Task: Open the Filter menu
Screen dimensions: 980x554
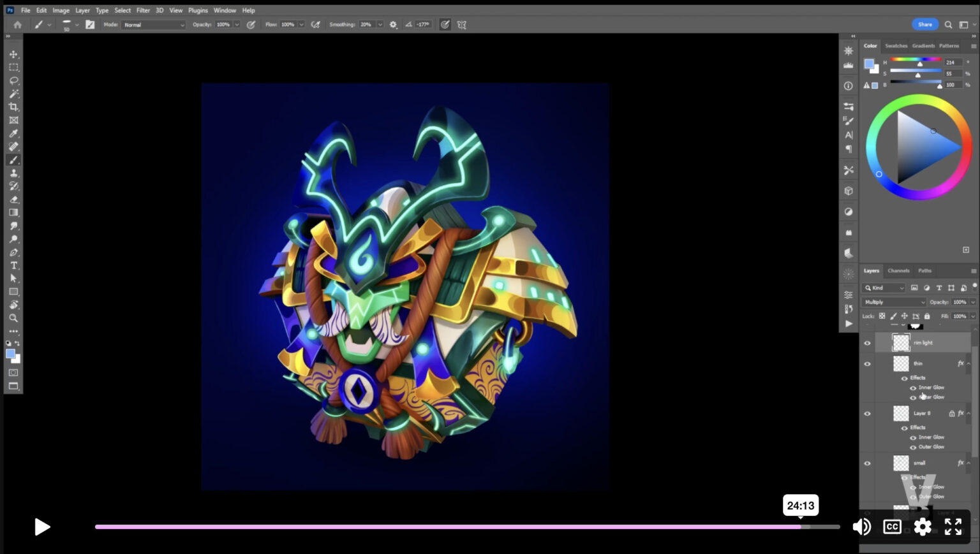Action: 143,10
